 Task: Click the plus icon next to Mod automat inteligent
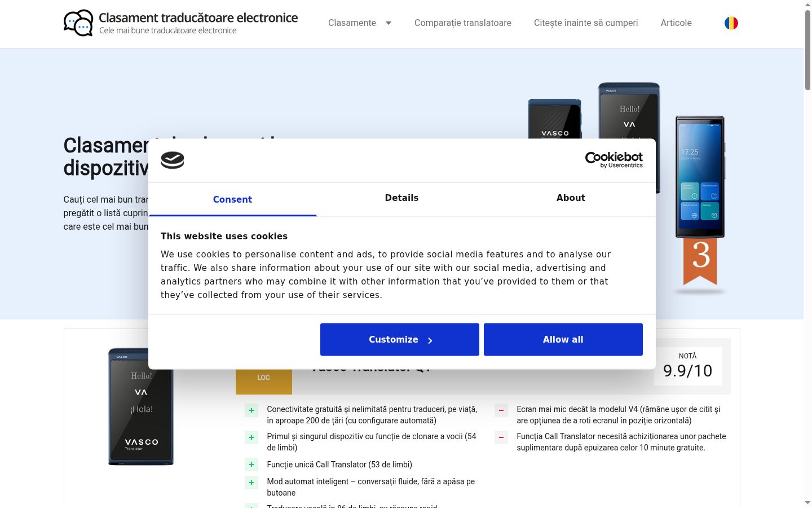[x=251, y=483]
